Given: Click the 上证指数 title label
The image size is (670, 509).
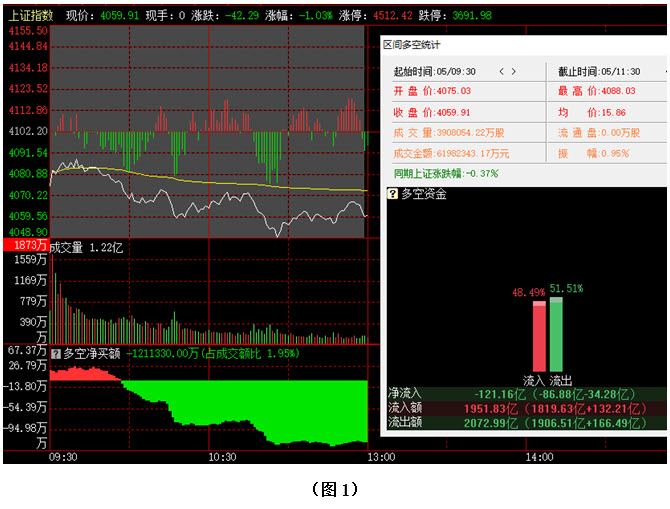Looking at the screenshot, I should (x=30, y=16).
